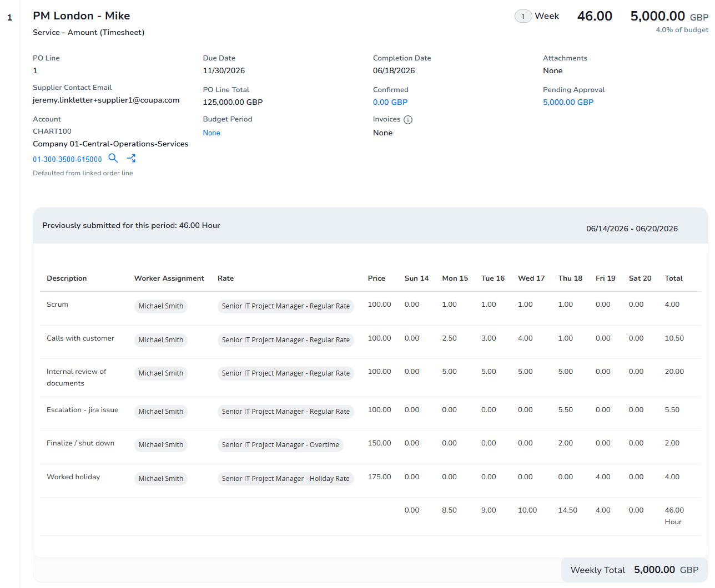Image resolution: width=715 pixels, height=588 pixels.
Task: Click Michael Smith tag in Scrum row
Action: point(161,306)
